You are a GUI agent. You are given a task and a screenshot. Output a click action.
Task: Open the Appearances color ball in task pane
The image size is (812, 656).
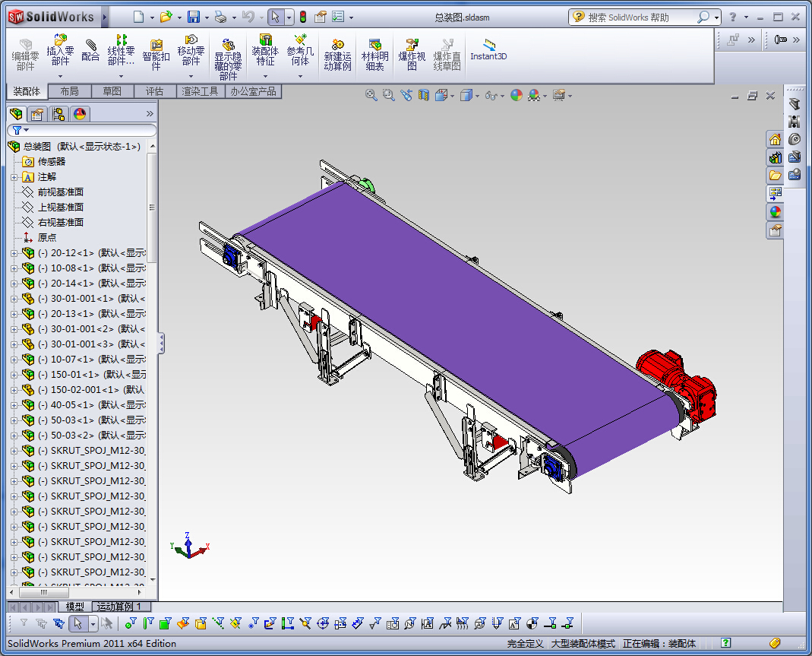coord(775,211)
